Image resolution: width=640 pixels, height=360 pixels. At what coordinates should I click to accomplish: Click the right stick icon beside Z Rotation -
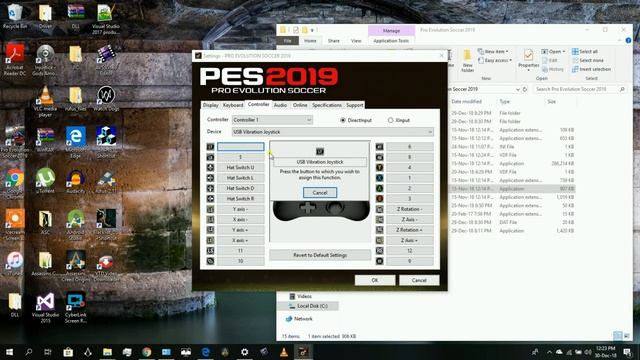[x=380, y=209]
